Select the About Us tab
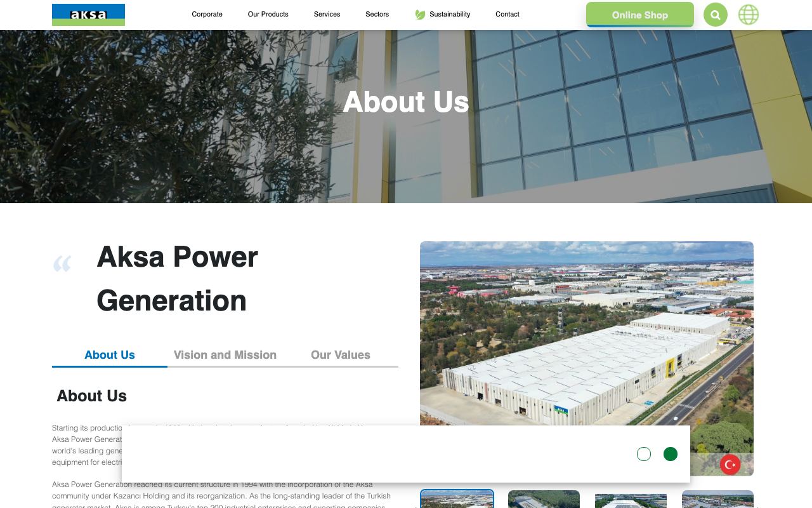812x508 pixels. point(110,355)
